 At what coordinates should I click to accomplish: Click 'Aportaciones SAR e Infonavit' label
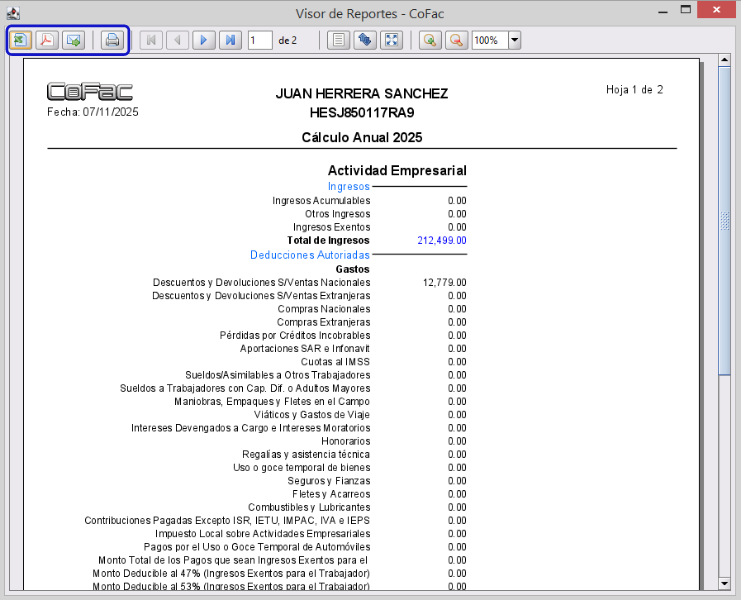pyautogui.click(x=305, y=349)
